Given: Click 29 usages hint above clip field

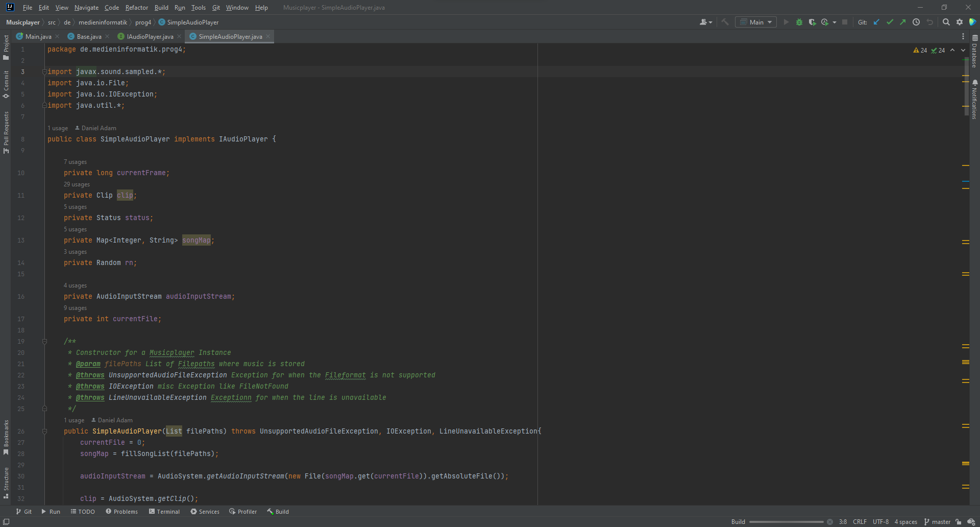Looking at the screenshot, I should [x=77, y=184].
